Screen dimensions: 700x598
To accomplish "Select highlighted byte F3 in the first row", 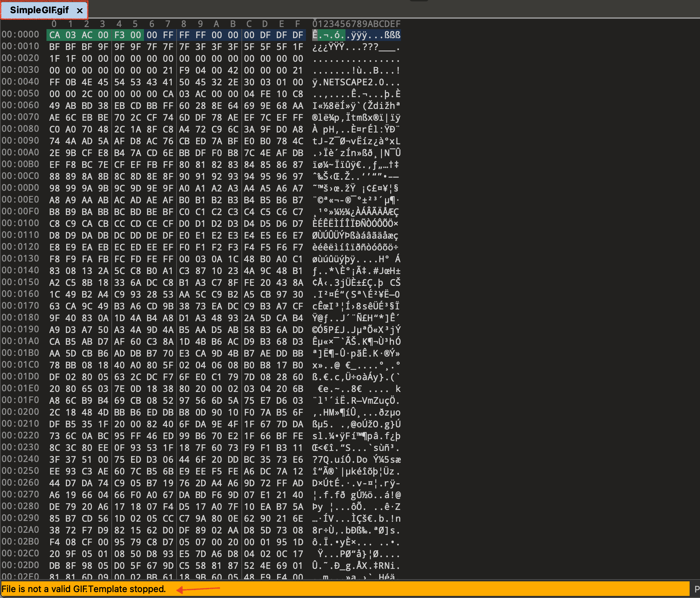I will pyautogui.click(x=119, y=35).
